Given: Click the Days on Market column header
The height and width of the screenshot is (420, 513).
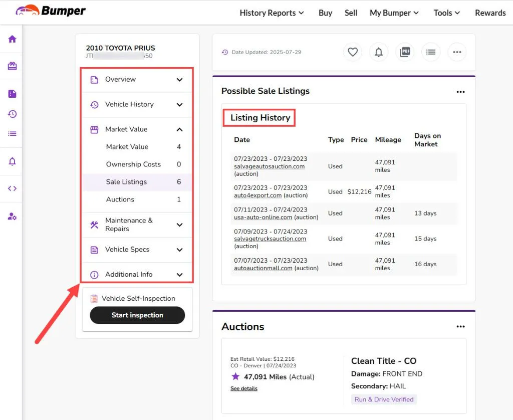Looking at the screenshot, I should point(427,140).
